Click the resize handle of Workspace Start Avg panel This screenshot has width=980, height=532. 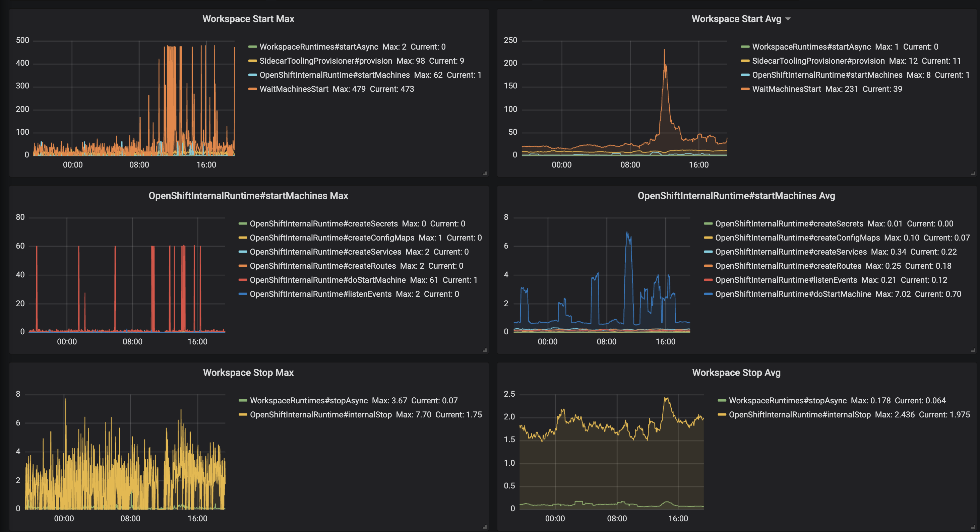[x=973, y=174]
